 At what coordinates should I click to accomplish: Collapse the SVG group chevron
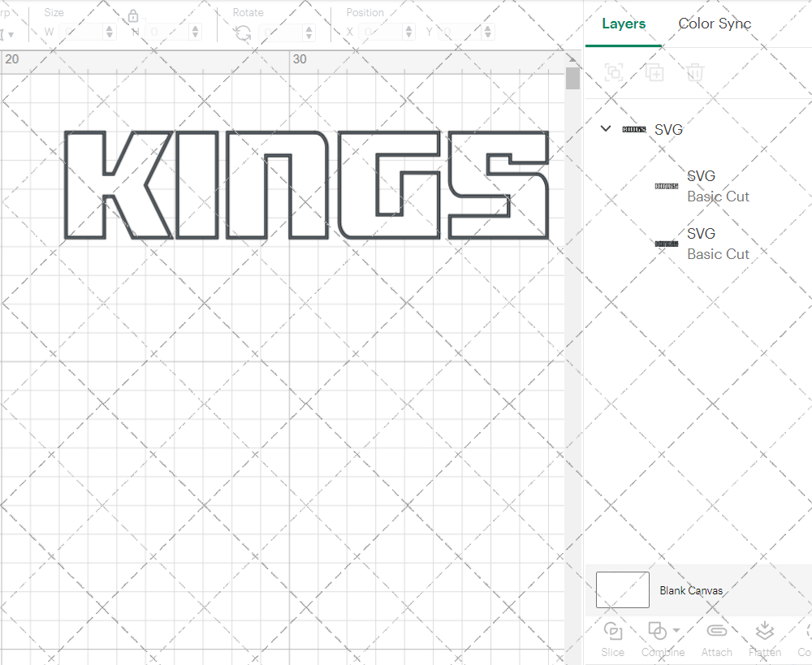click(606, 128)
